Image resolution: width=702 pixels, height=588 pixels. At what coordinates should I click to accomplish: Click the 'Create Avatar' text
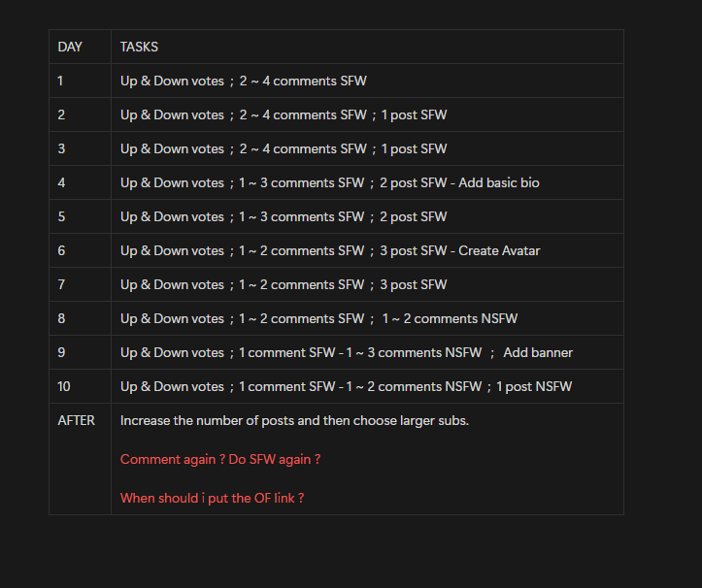click(499, 251)
